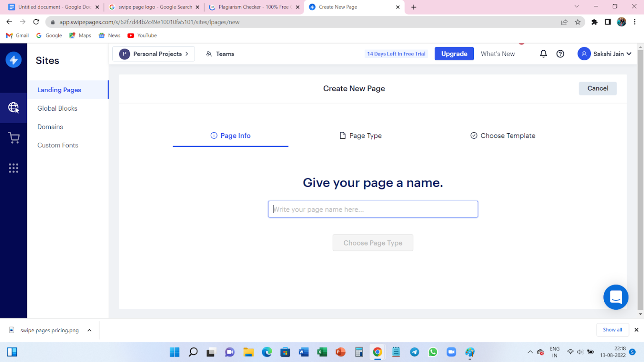
Task: Open the shopping cart section in sidebar
Action: coord(13,137)
